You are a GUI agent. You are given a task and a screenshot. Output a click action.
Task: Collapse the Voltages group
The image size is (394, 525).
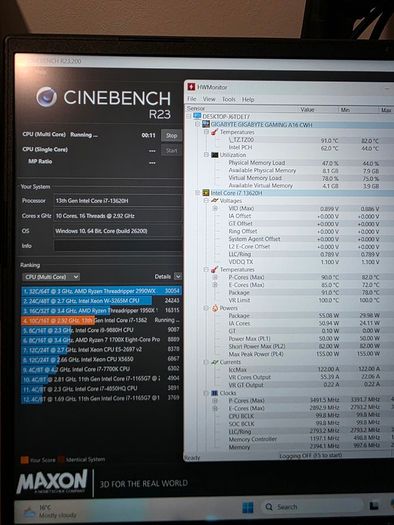click(x=207, y=201)
